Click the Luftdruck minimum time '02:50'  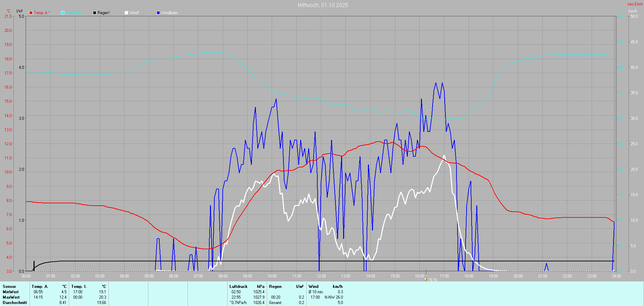(x=236, y=292)
